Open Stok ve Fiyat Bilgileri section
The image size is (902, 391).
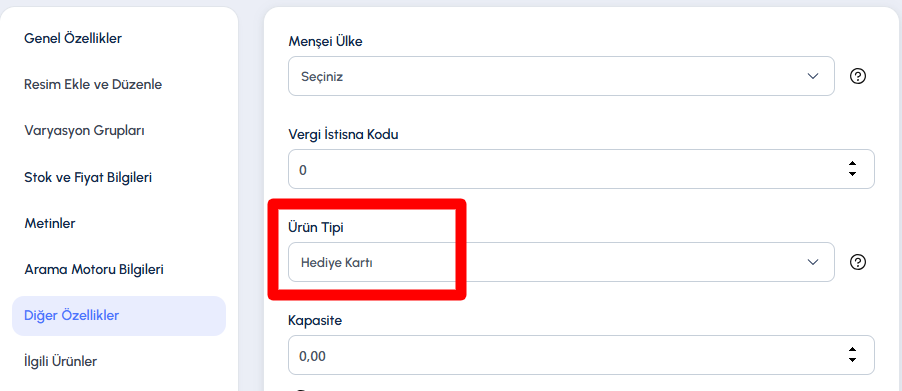pos(88,177)
